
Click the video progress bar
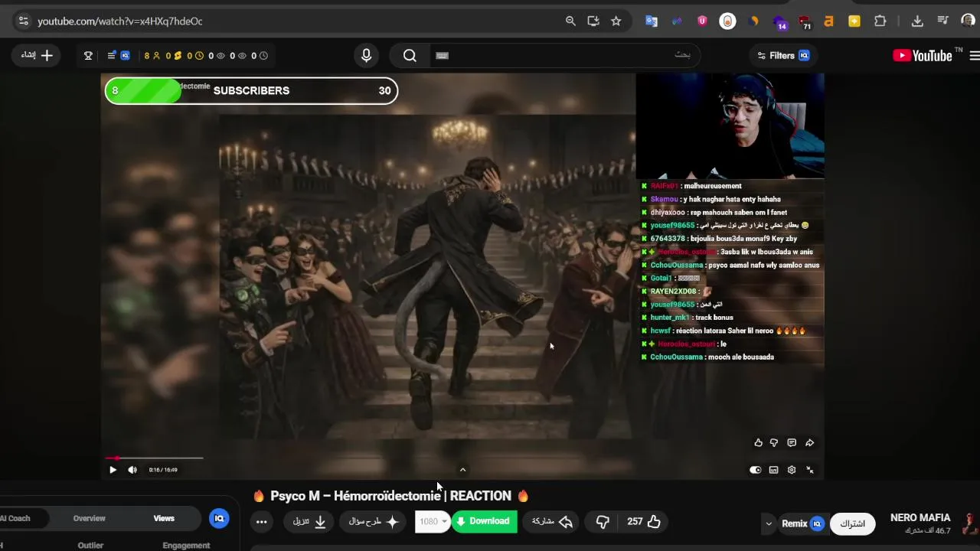click(154, 458)
